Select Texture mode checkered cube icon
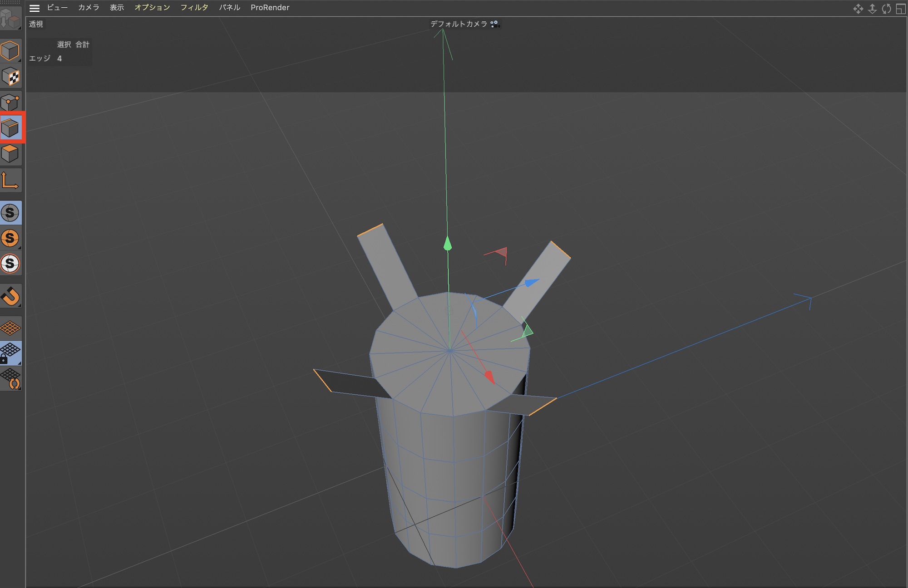Screen dimensions: 908x588 click(x=10, y=77)
